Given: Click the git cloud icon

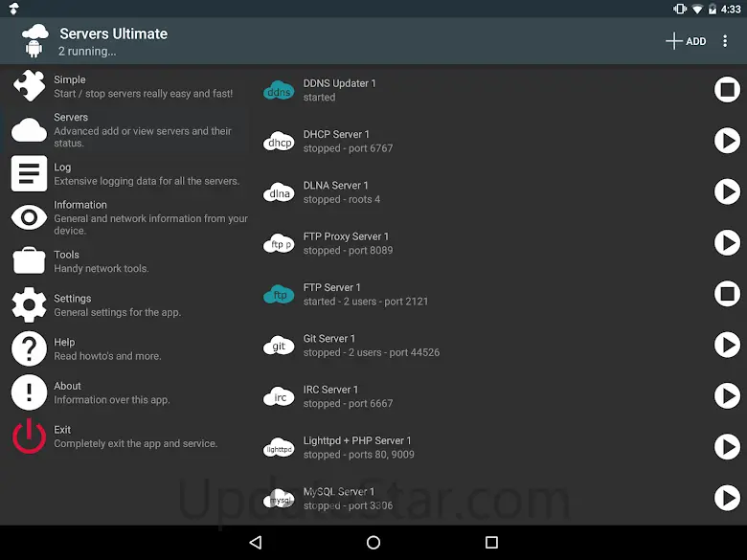Looking at the screenshot, I should [x=280, y=346].
